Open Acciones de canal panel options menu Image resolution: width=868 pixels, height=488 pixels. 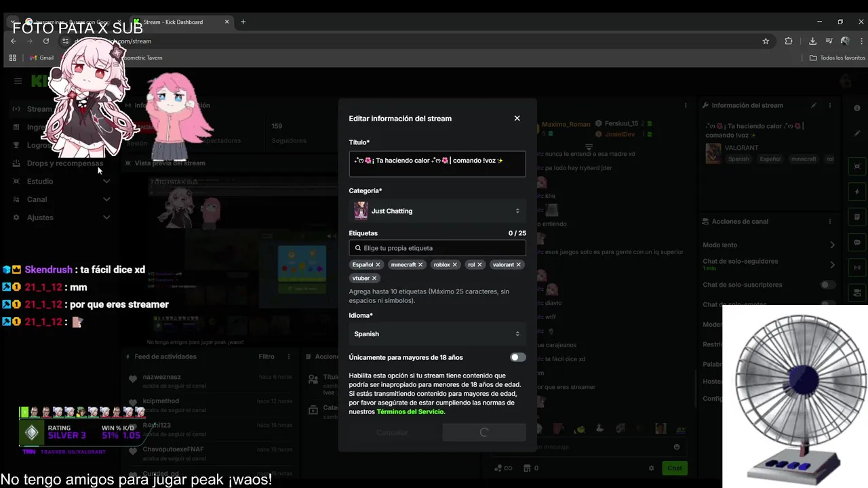[x=830, y=222]
